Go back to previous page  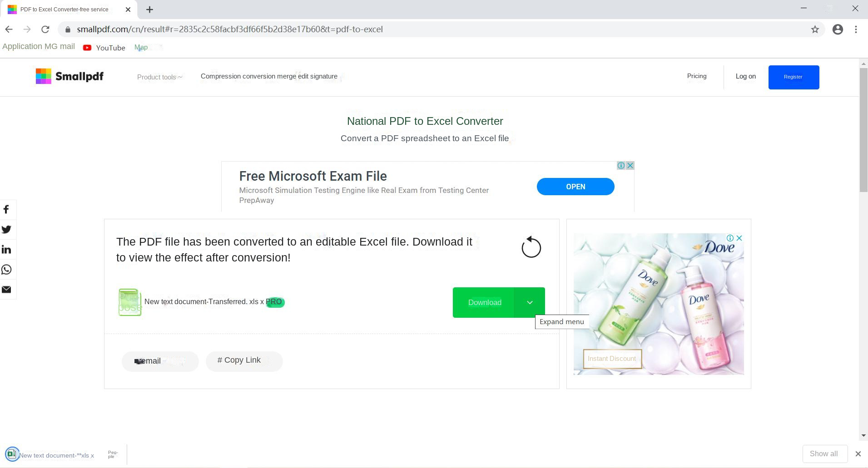tap(9, 30)
